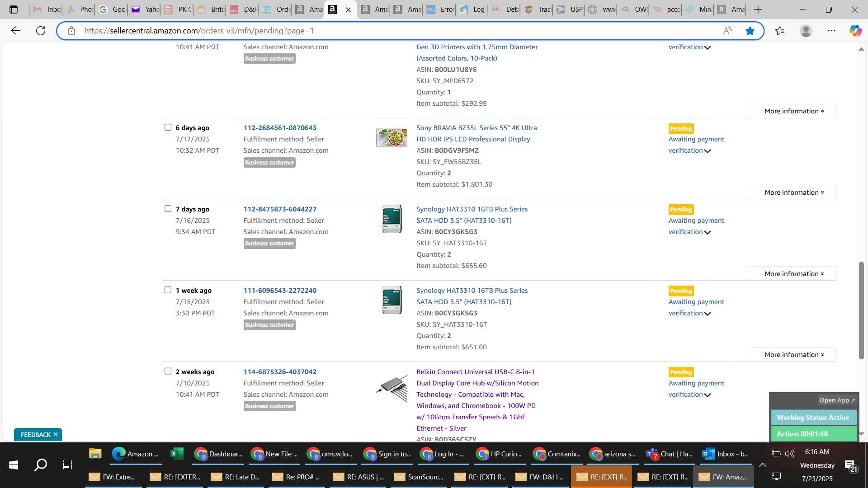Open browser Favorites list icon
Screen dimensions: 868x488
point(780,31)
